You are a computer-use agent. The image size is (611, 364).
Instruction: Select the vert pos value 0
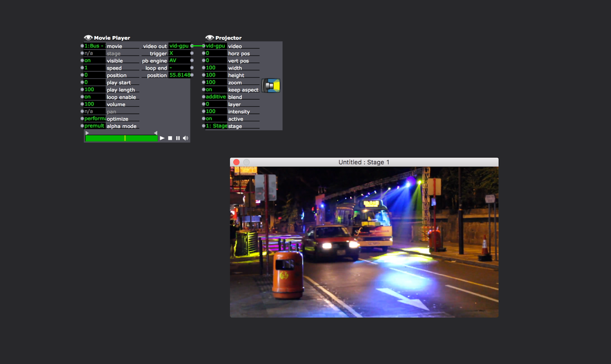coord(216,60)
